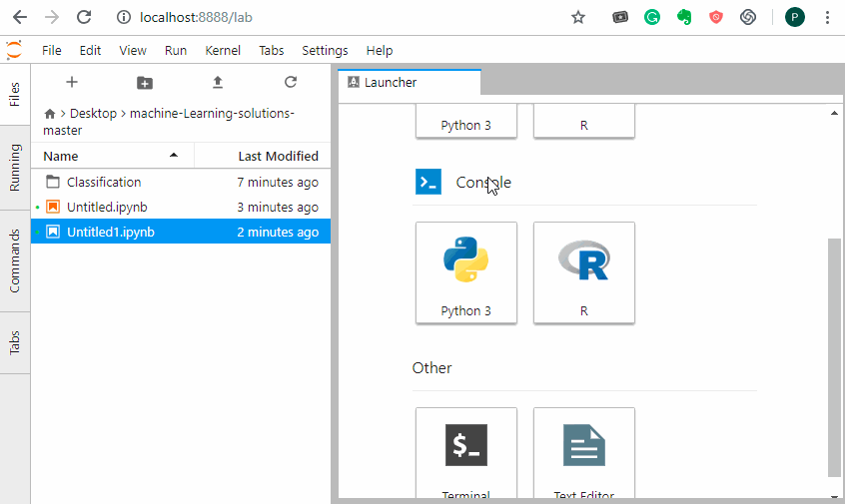Viewport: 845px width, 504px height.
Task: Go to home directory icon in breadcrumb
Action: [50, 114]
